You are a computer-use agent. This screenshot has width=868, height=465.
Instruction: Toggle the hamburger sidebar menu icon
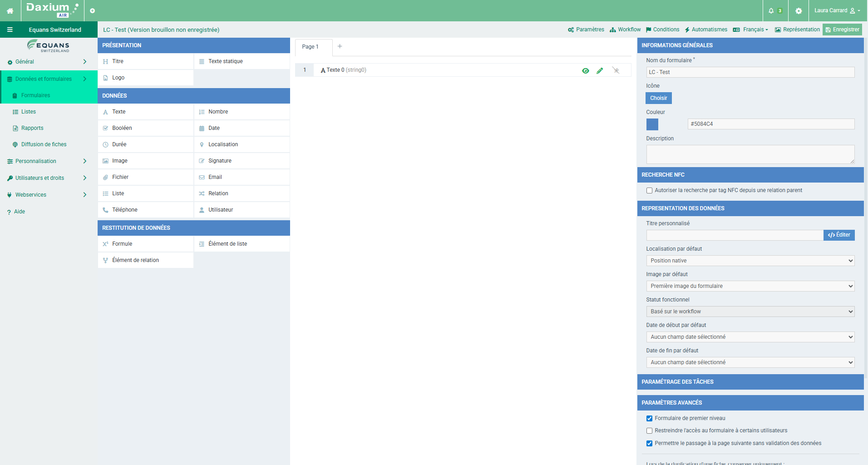(10, 30)
